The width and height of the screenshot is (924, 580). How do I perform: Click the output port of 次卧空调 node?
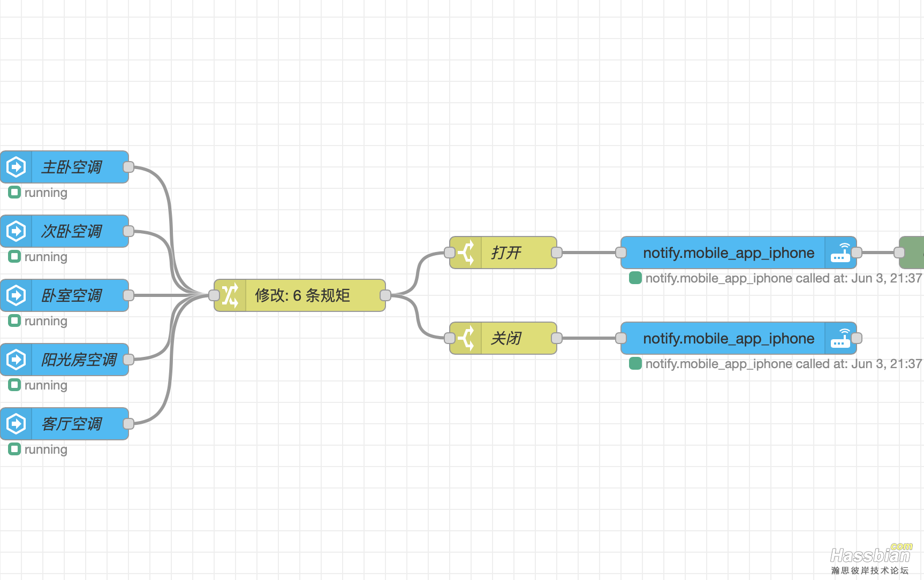(128, 231)
